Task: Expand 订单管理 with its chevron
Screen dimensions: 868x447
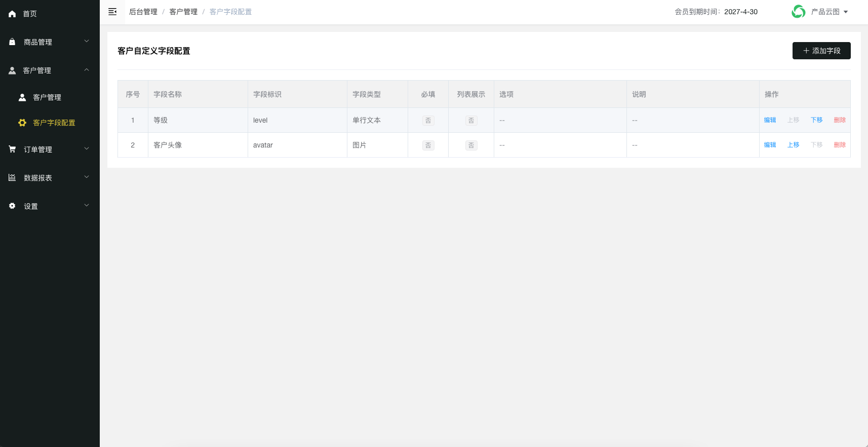Action: [87, 149]
